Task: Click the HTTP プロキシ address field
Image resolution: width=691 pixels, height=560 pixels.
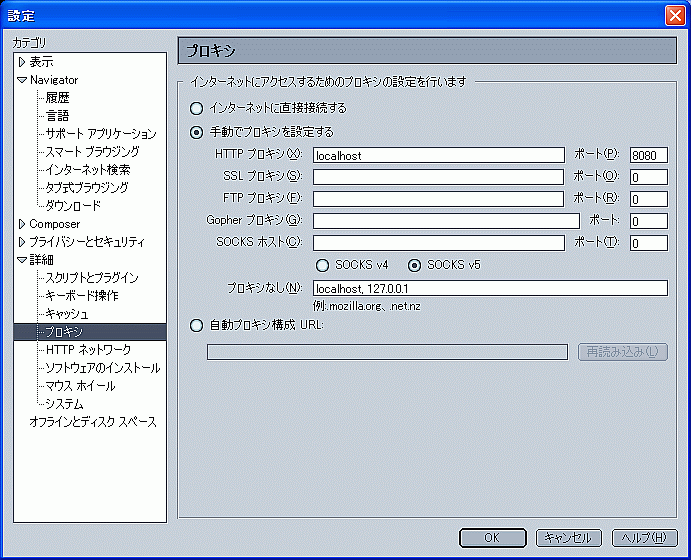Action: coord(438,156)
